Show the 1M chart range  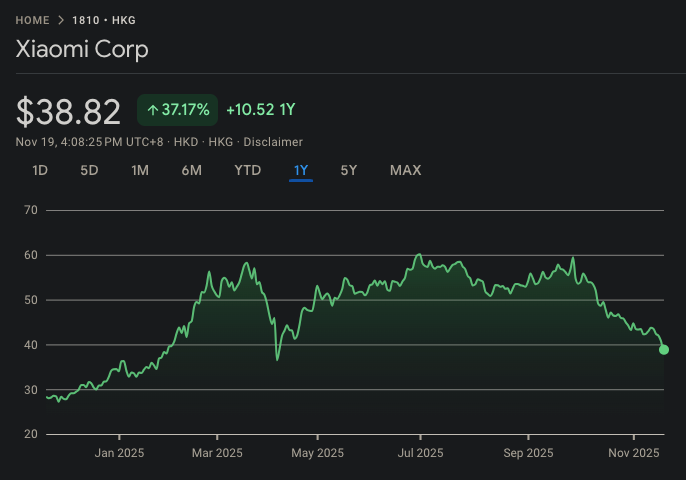pyautogui.click(x=140, y=170)
